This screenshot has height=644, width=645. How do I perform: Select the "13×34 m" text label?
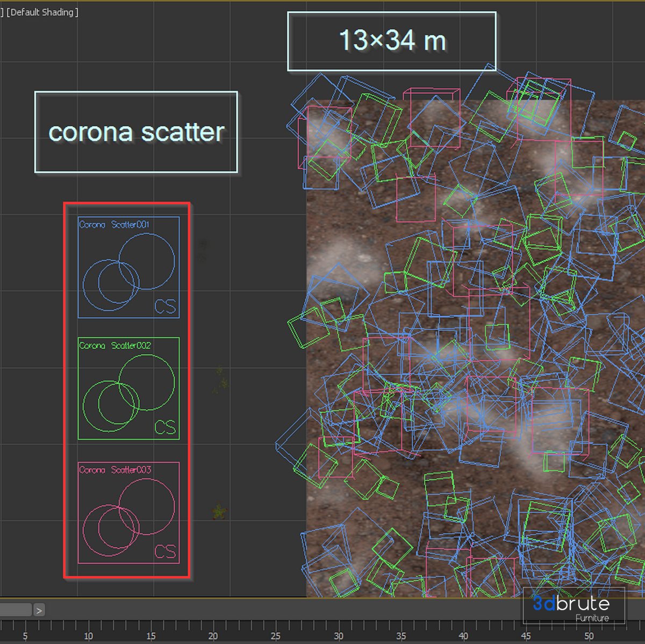pos(392,41)
